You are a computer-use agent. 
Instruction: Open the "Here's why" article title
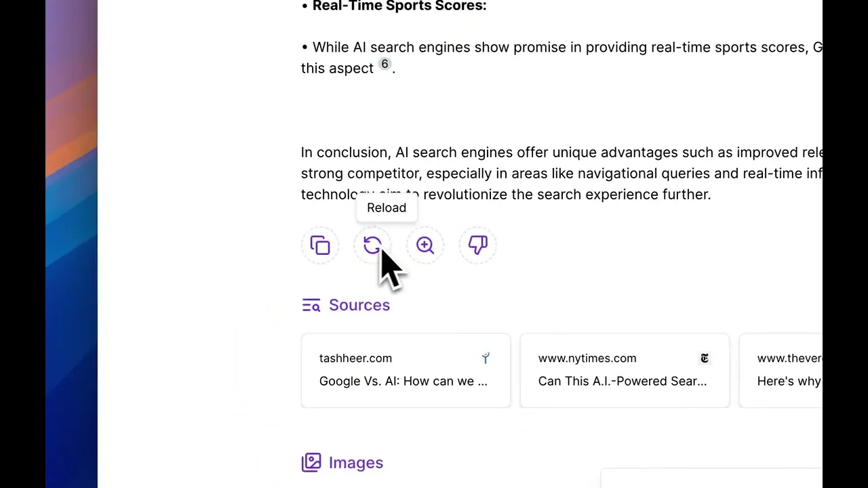(789, 381)
